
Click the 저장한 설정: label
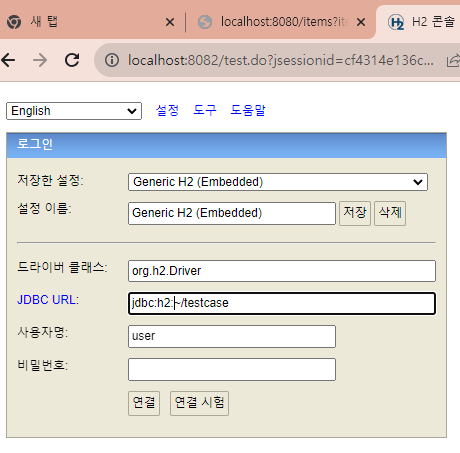50,180
